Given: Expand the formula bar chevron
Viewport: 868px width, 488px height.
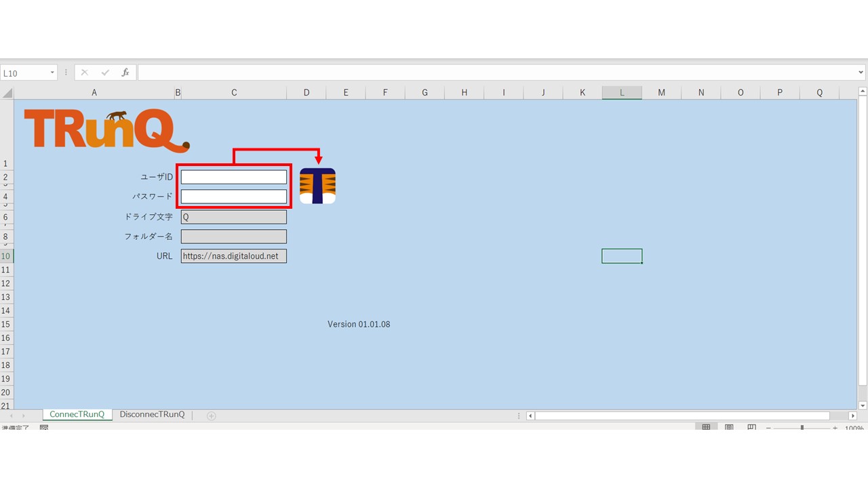Looking at the screenshot, I should tap(861, 73).
